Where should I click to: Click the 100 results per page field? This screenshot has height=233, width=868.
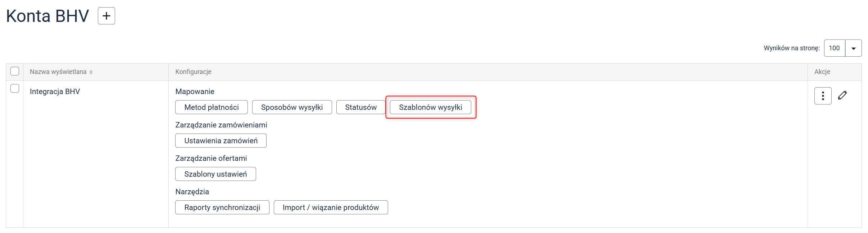pos(835,48)
